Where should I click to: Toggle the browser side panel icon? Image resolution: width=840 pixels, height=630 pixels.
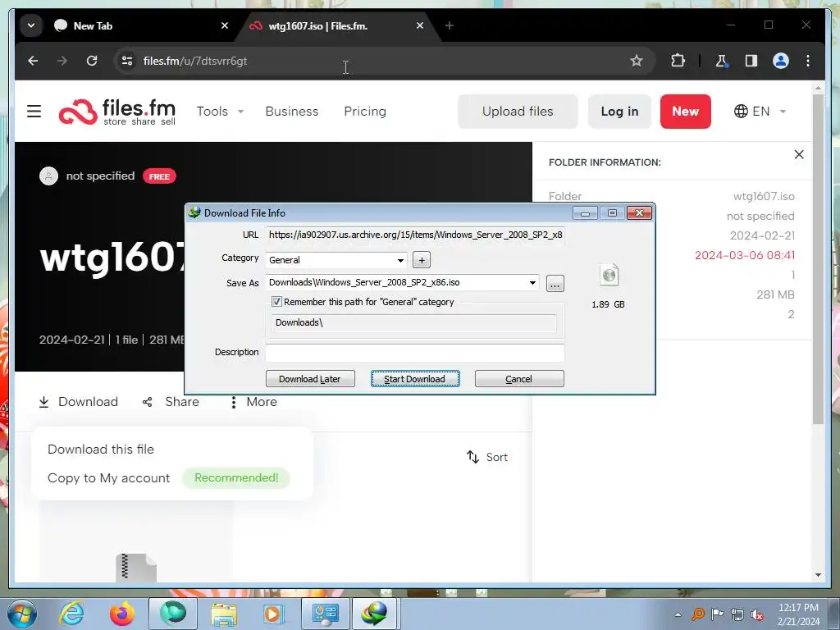point(751,61)
